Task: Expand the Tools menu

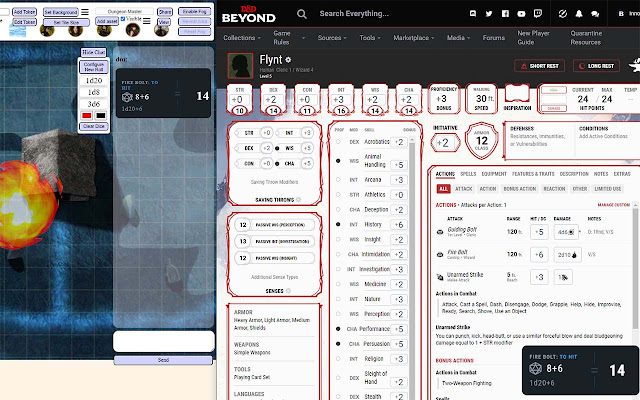Action: pyautogui.click(x=370, y=38)
